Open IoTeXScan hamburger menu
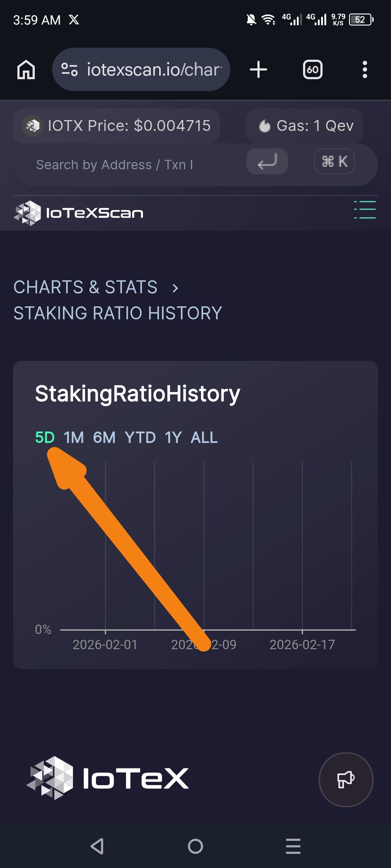391x868 pixels. (x=365, y=210)
